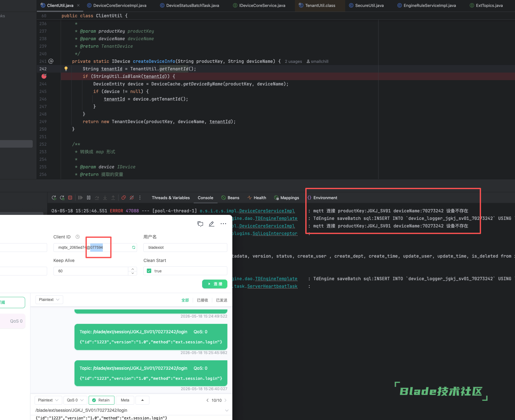The image size is (515, 420).
Task: Click the 10/10 message counter
Action: 217,400
